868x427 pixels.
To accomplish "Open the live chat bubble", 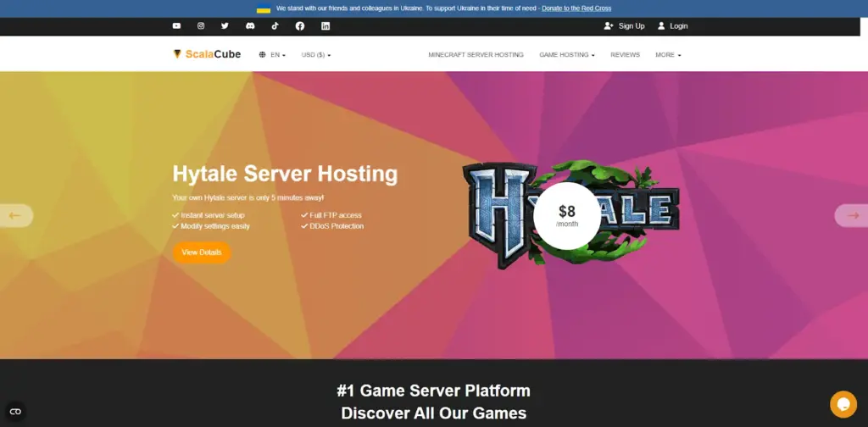I will (843, 403).
